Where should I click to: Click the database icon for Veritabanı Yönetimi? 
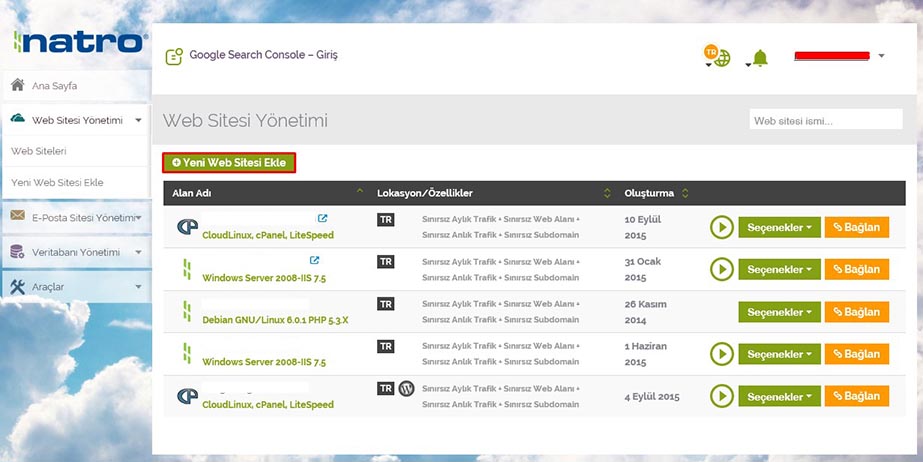coord(18,251)
